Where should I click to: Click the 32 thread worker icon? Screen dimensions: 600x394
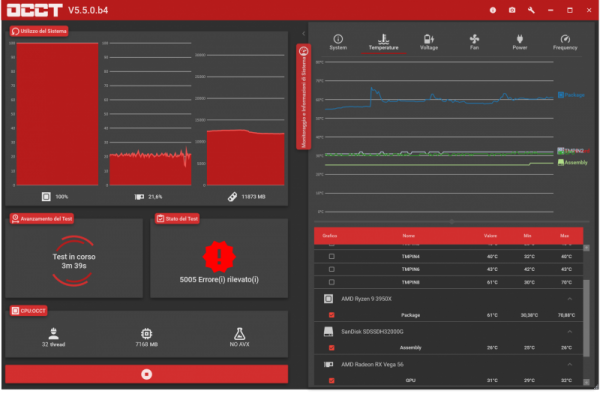(54, 334)
